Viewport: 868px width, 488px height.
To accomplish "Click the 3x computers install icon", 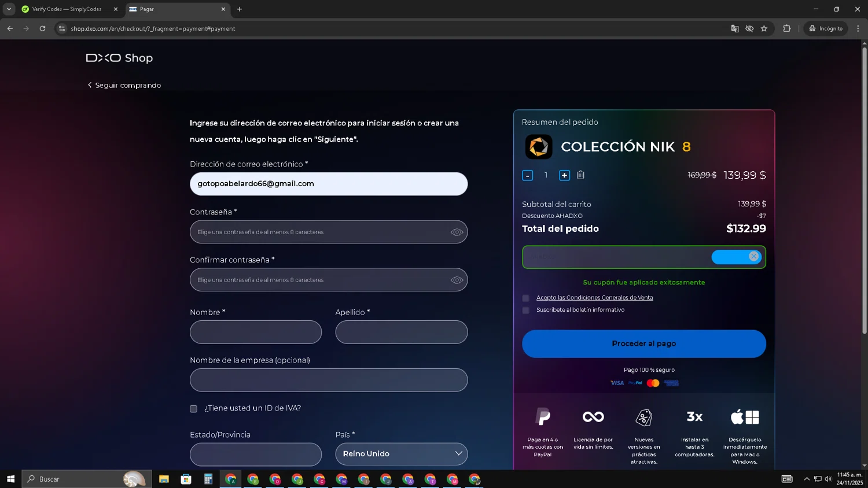I will click(694, 416).
